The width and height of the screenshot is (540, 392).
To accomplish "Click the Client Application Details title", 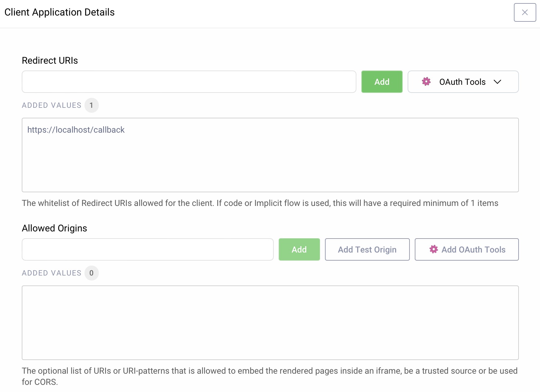I will [x=60, y=12].
